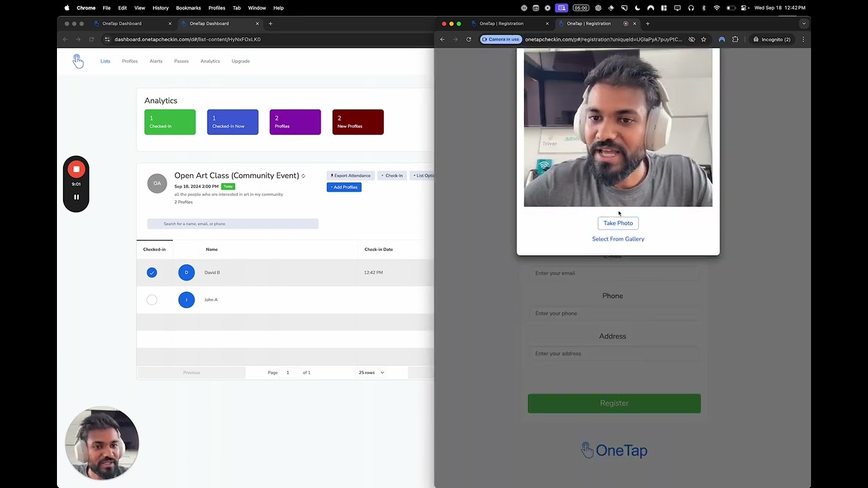
Task: Open John A's profile avatar
Action: coord(186,300)
